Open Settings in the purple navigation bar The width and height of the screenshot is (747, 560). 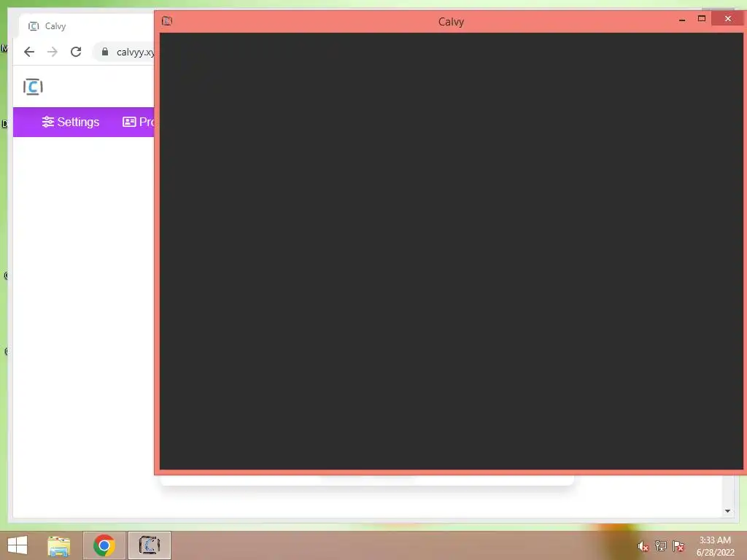click(71, 122)
